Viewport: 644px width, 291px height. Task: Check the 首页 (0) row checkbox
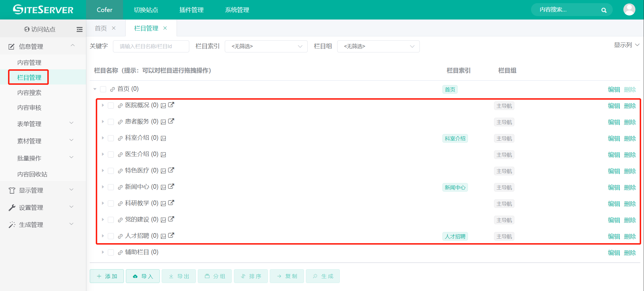(103, 89)
